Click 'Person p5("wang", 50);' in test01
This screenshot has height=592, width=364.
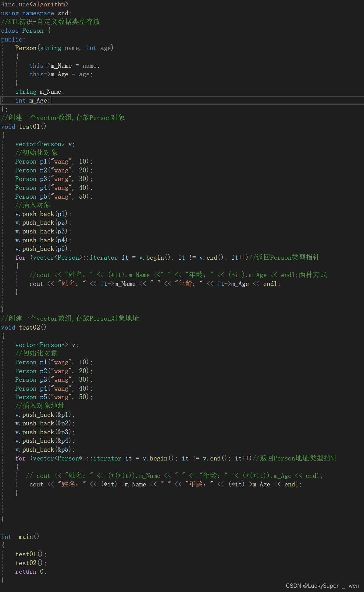(54, 197)
